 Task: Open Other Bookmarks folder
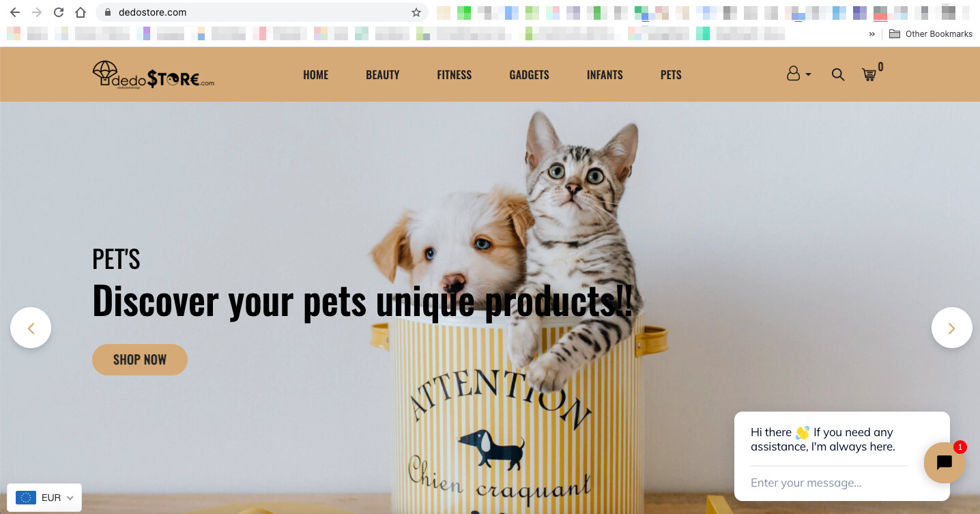931,34
